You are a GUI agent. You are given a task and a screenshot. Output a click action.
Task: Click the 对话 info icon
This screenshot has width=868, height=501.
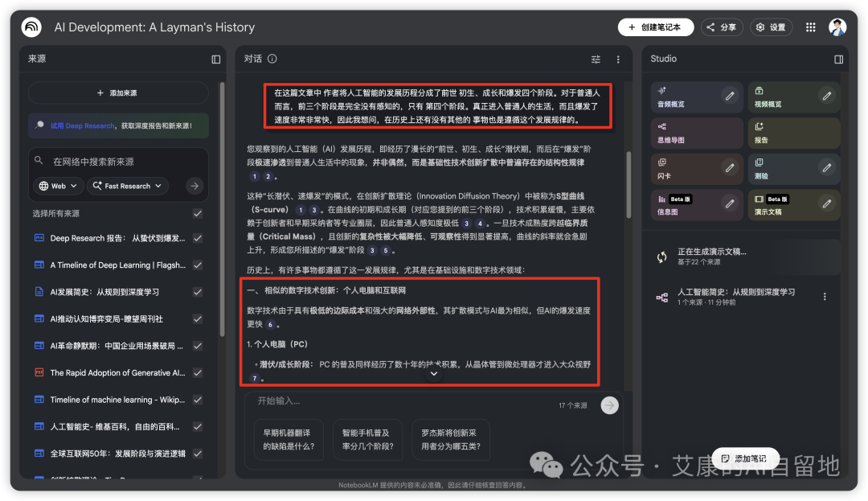(x=272, y=59)
